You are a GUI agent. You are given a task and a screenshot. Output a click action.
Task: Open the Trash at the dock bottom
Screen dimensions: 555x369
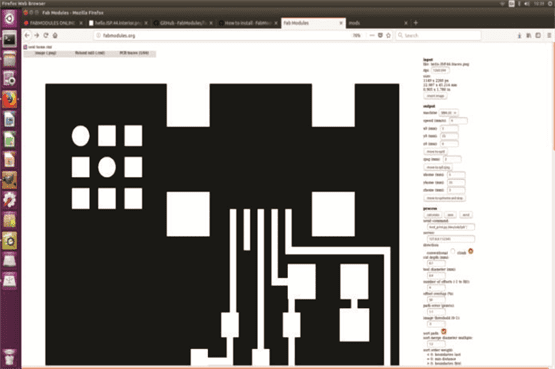[x=10, y=357]
